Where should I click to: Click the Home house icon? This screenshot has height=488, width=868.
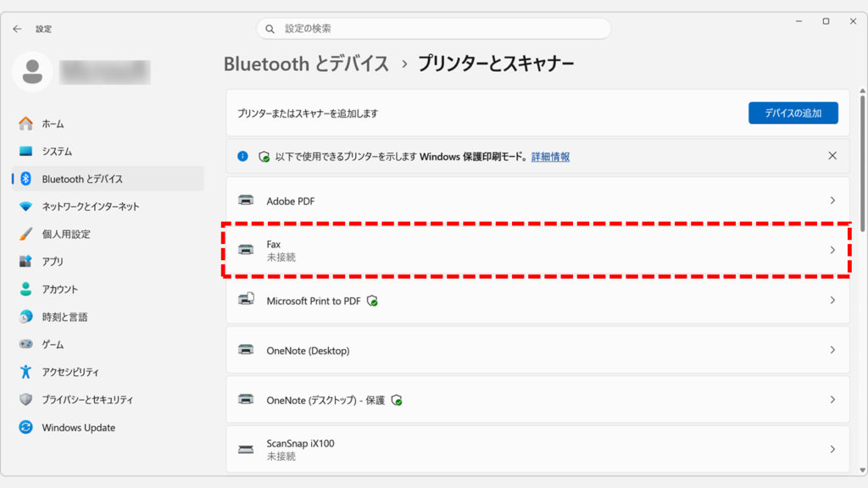[x=25, y=124]
